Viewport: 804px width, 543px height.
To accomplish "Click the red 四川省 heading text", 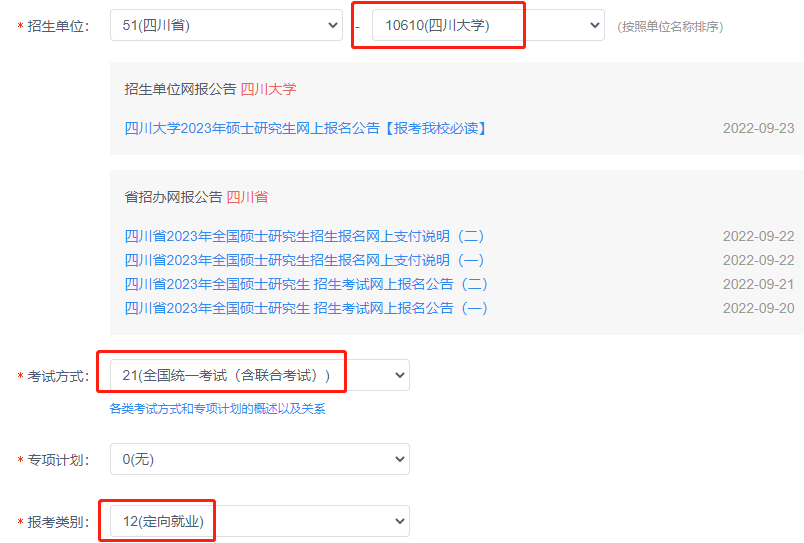I will coord(247,197).
